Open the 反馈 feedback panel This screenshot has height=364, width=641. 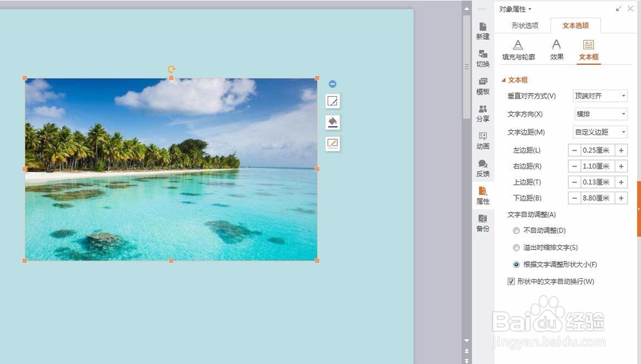pyautogui.click(x=483, y=168)
